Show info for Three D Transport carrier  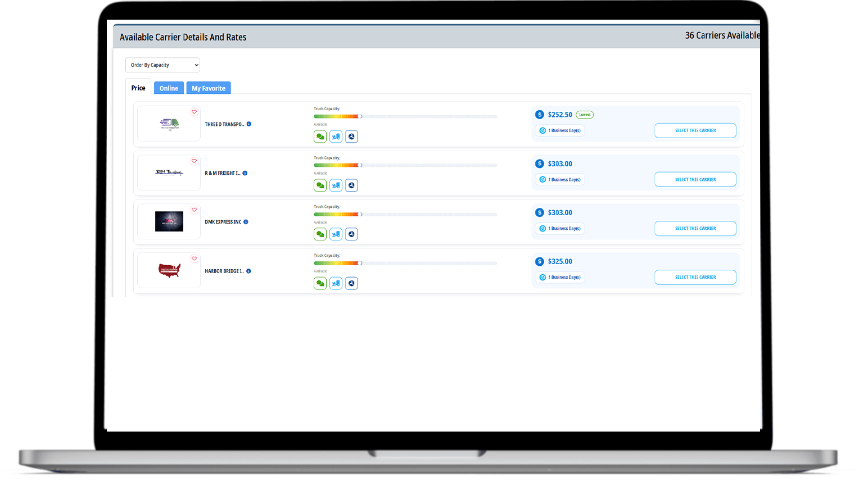pos(249,124)
